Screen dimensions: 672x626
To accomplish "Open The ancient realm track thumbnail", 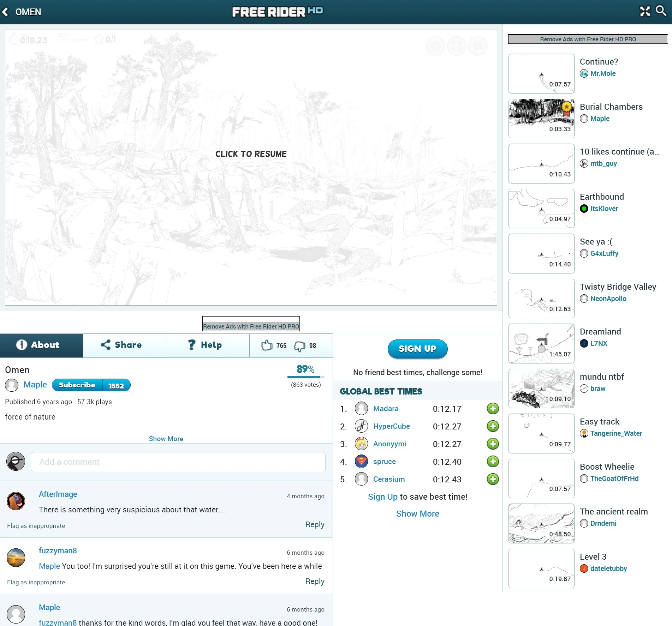I will pyautogui.click(x=541, y=523).
